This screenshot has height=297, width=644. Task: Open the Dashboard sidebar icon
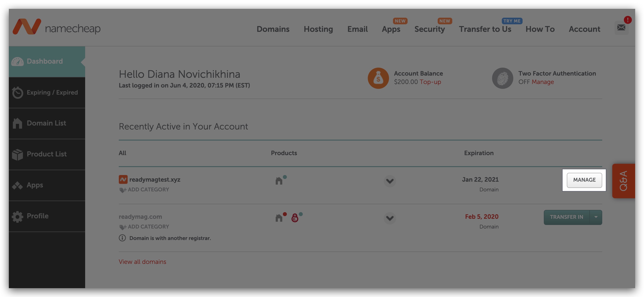18,61
